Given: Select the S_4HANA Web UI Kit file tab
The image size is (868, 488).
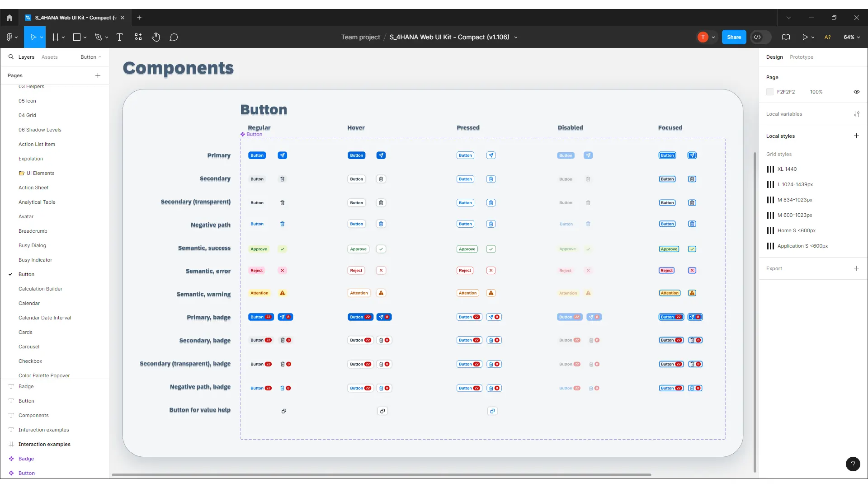Looking at the screenshot, I should tap(75, 18).
